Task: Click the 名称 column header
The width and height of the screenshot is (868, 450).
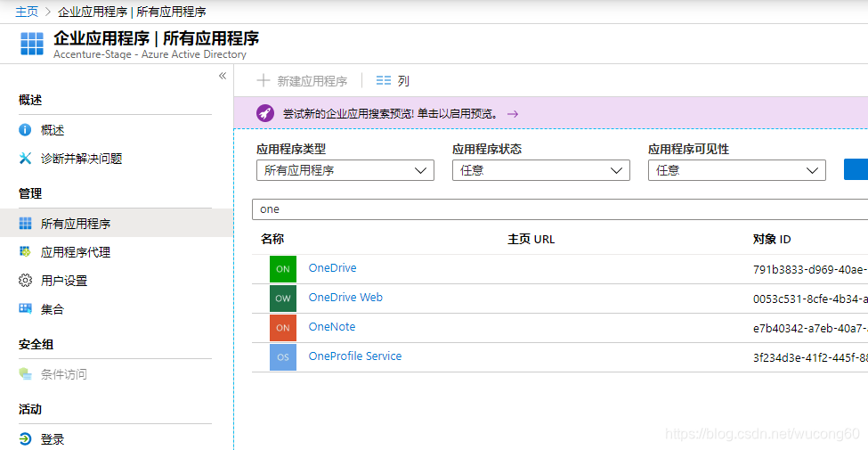Action: 272,239
